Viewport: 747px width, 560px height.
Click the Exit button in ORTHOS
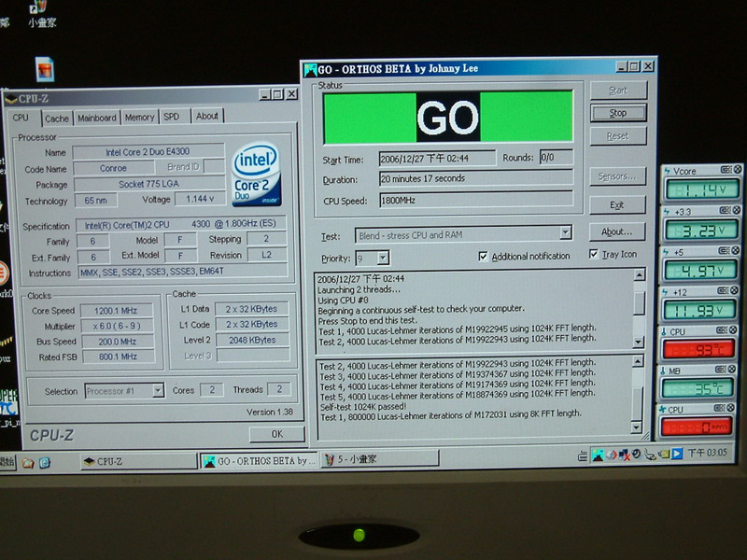tap(617, 204)
